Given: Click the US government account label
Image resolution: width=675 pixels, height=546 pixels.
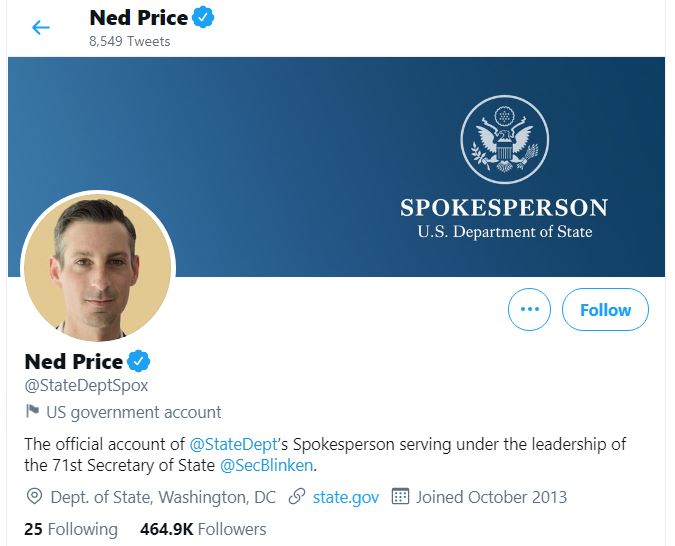Looking at the screenshot, I should pos(133,412).
